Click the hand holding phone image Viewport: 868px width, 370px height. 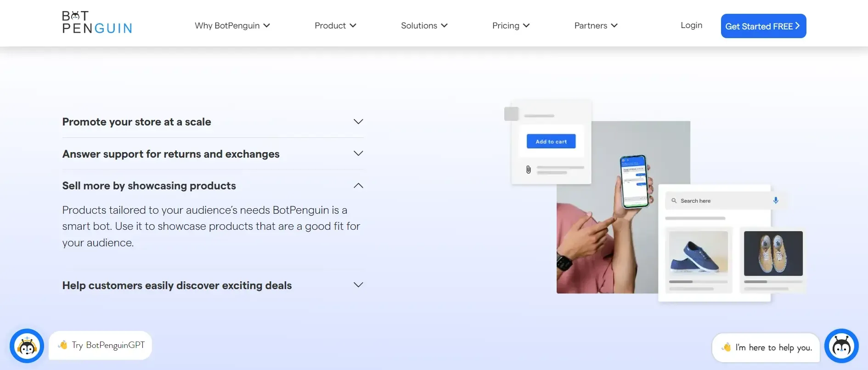click(x=623, y=207)
